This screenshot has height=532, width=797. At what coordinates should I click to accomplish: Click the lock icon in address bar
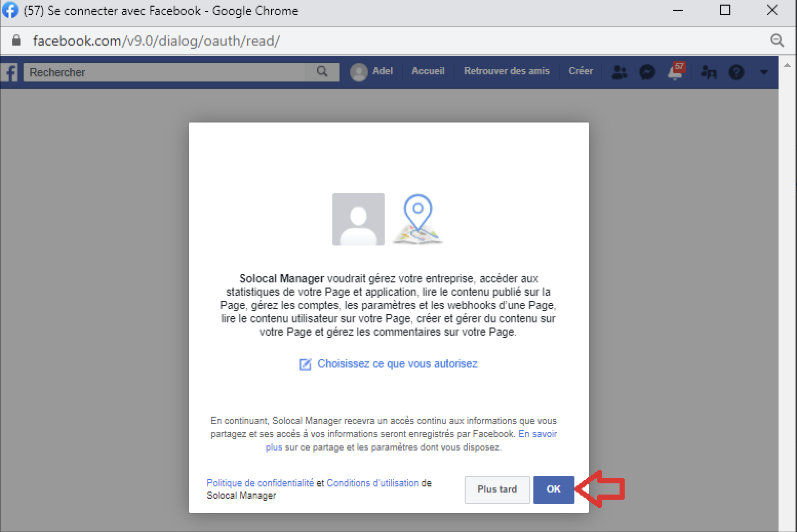pos(16,40)
